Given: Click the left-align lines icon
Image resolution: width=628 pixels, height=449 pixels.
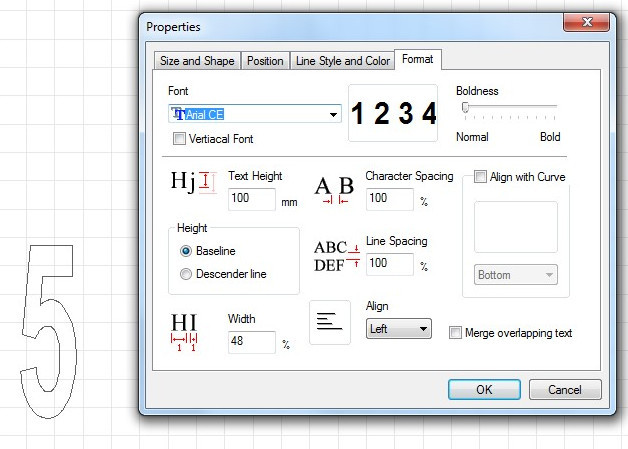Looking at the screenshot, I should coord(329,321).
